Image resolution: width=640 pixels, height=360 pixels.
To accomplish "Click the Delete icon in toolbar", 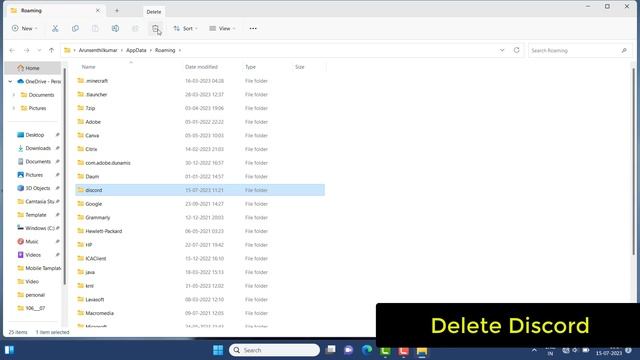I will [x=155, y=29].
